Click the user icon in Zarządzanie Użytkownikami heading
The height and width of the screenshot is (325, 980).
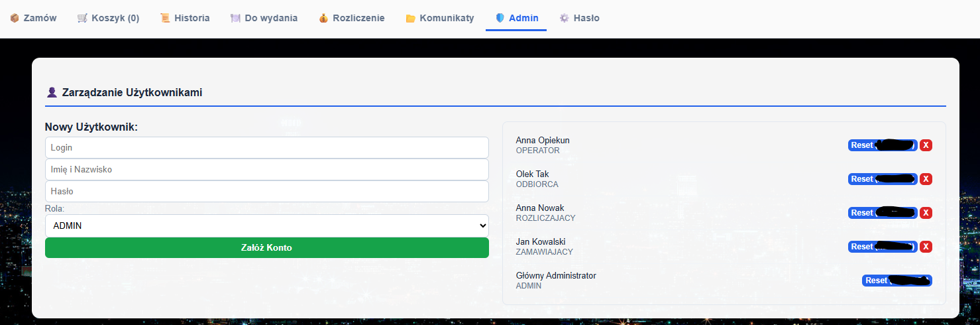click(x=52, y=92)
